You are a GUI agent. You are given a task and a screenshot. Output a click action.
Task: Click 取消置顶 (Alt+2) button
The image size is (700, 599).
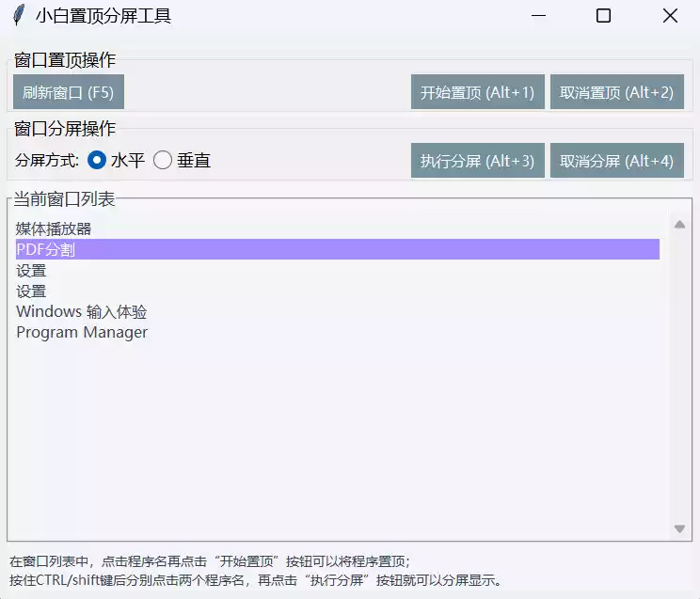(x=616, y=92)
